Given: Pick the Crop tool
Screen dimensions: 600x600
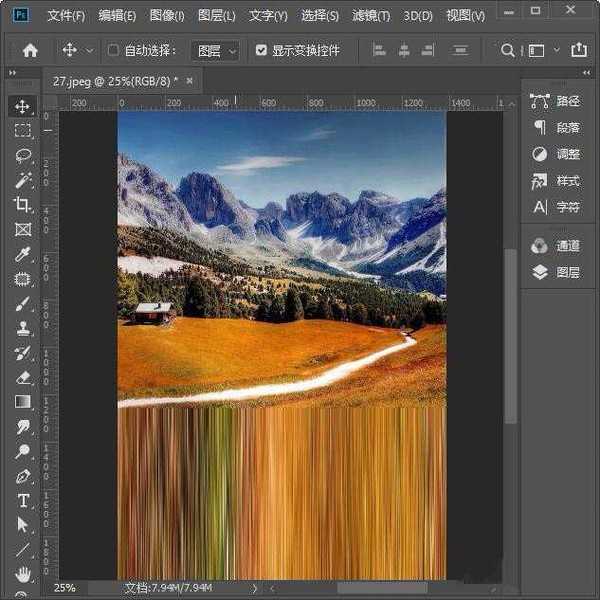Looking at the screenshot, I should coord(22,204).
